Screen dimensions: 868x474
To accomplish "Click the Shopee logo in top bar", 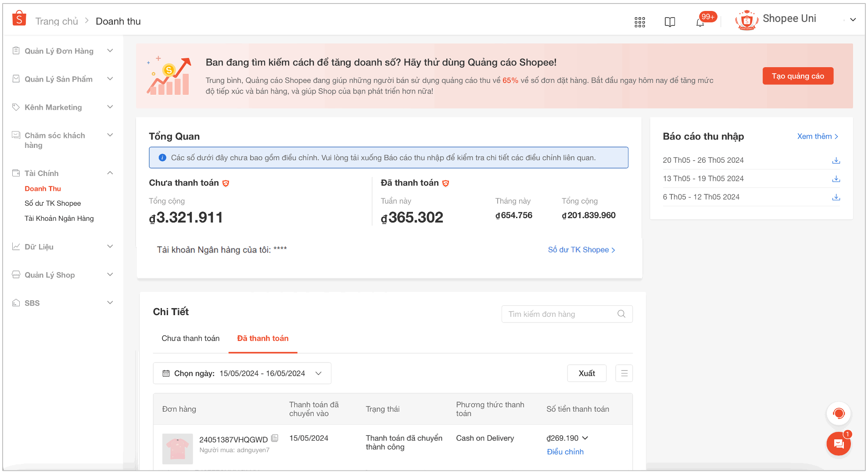I will (19, 18).
